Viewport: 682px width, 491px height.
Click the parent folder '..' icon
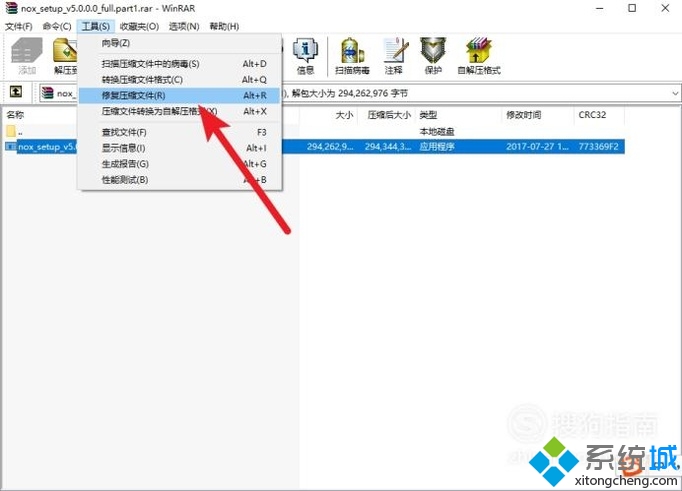pos(11,131)
